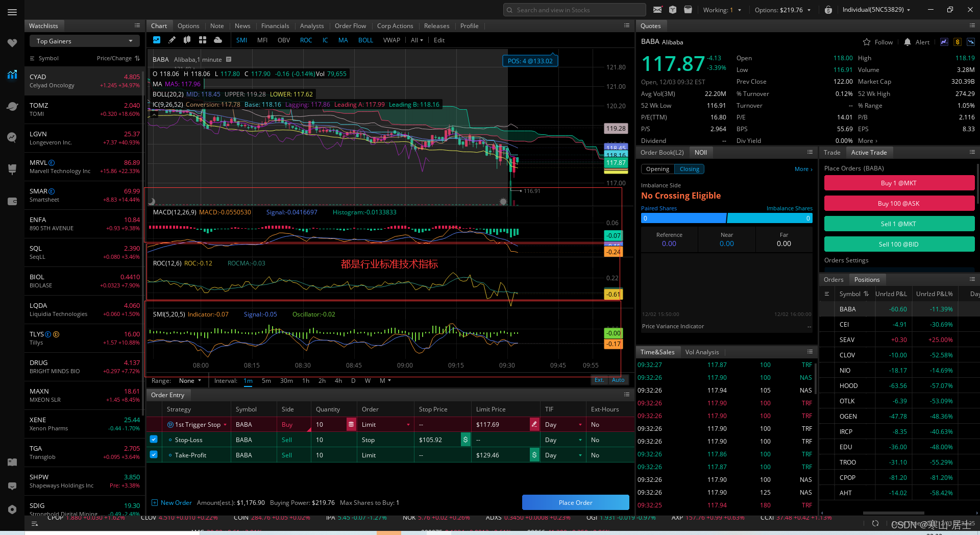Viewport: 980px width, 535px height.
Task: Open the Vol Analysis tab
Action: [x=702, y=352]
